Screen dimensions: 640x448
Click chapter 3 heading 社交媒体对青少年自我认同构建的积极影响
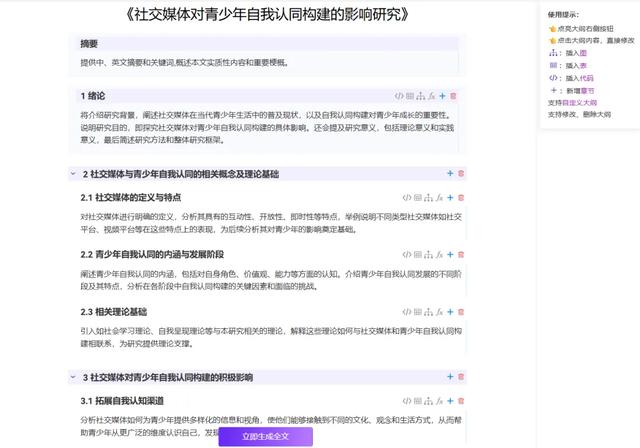coord(168,377)
